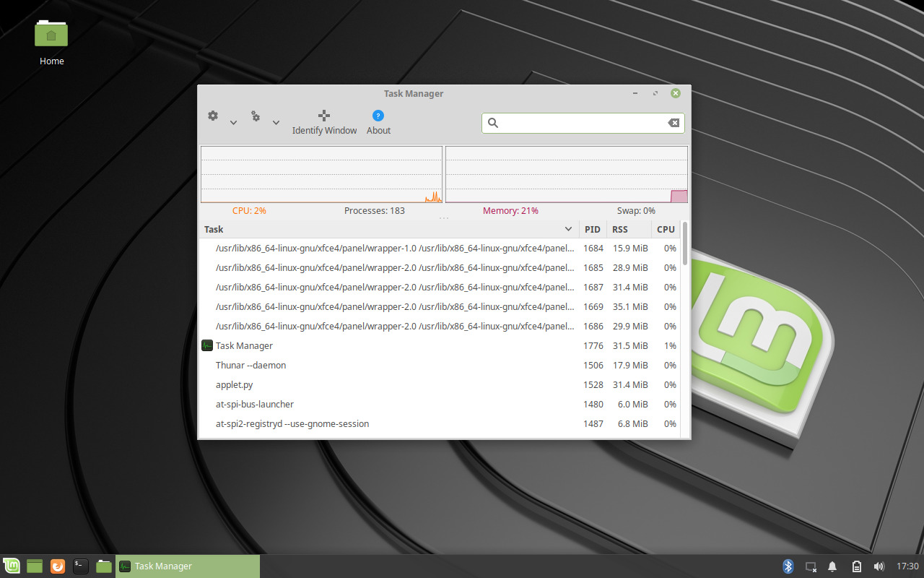Click the process filter gears icon
This screenshot has height=578, width=924.
(x=256, y=116)
